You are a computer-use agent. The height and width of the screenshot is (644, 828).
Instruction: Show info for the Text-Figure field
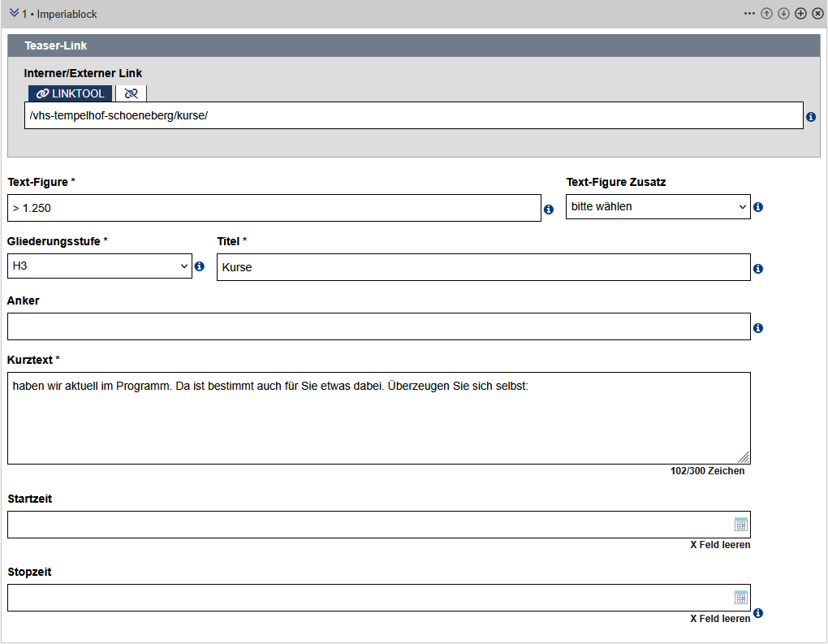click(x=549, y=210)
